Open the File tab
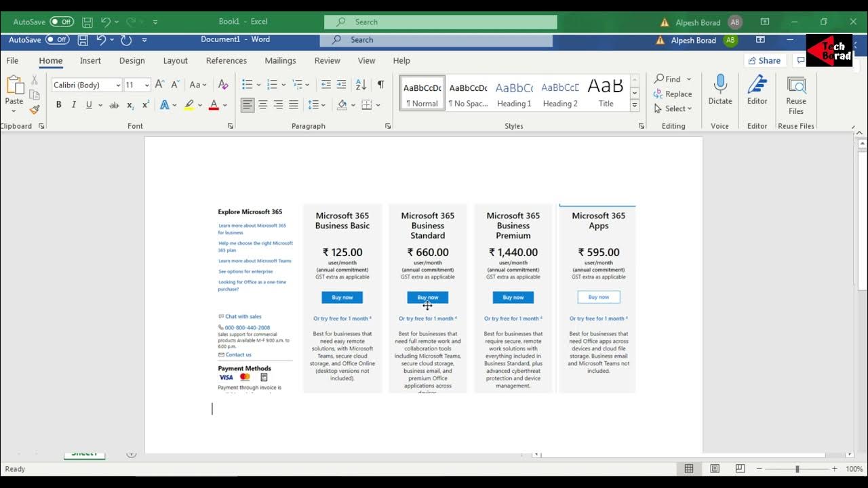This screenshot has width=868, height=488. click(12, 60)
